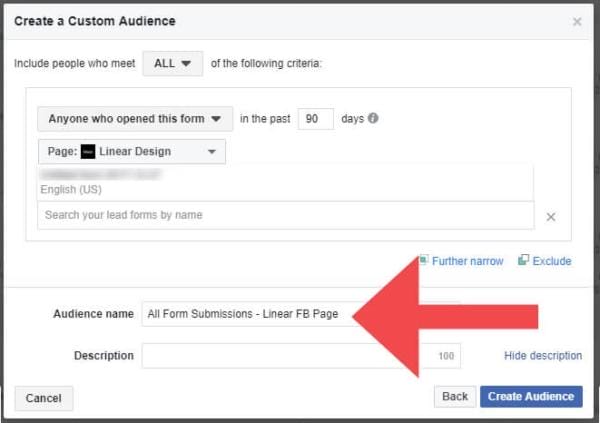Viewport: 600px width, 423px height.
Task: Select the English (US) lead form entry
Action: point(285,183)
